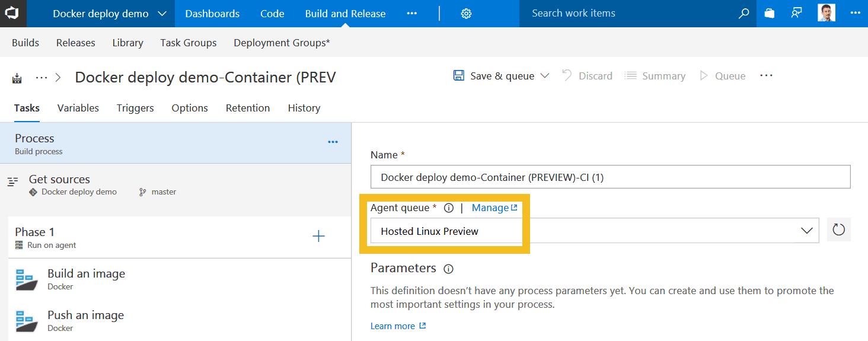Go to the Releases page

[76, 43]
